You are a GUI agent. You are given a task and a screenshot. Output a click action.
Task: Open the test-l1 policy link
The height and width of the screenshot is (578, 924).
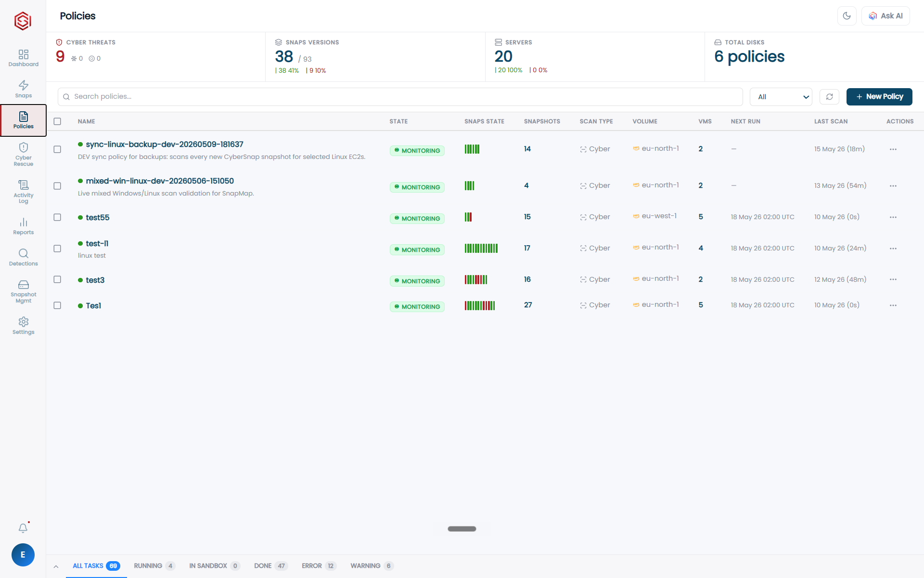pos(97,244)
